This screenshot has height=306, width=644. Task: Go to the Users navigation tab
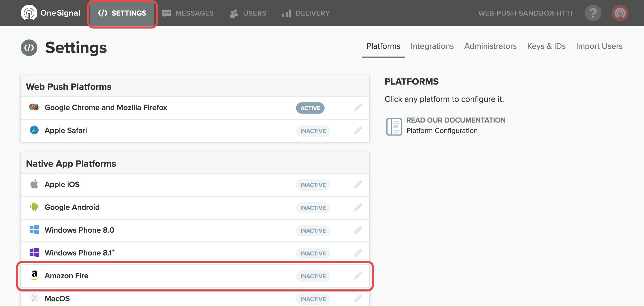pos(248,13)
